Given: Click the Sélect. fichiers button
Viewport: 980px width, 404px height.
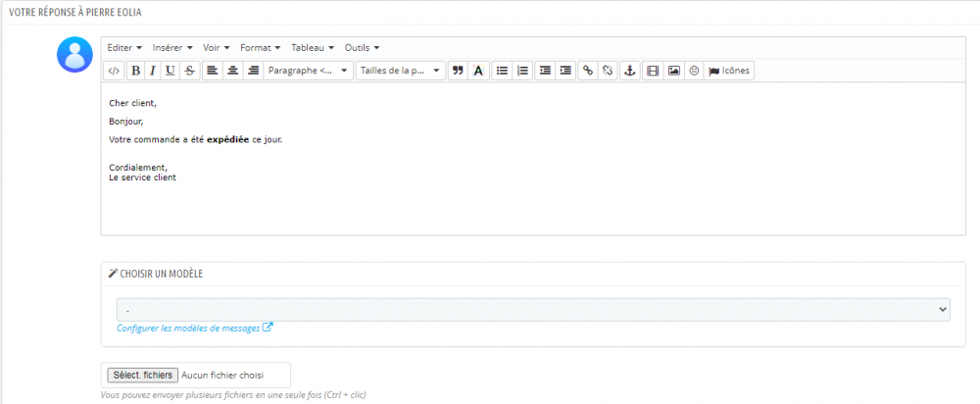Looking at the screenshot, I should tap(142, 376).
